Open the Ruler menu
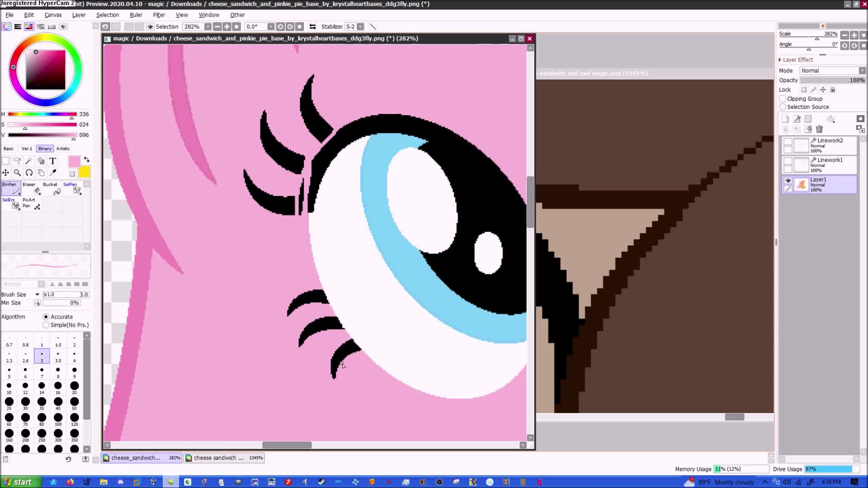 pyautogui.click(x=136, y=15)
